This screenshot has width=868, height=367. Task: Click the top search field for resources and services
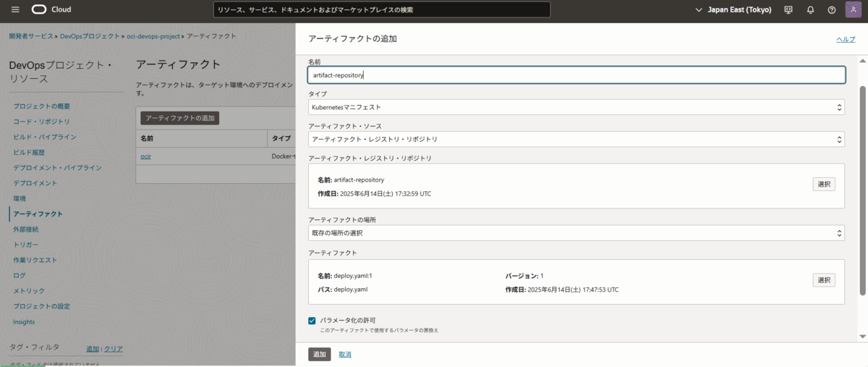click(382, 9)
